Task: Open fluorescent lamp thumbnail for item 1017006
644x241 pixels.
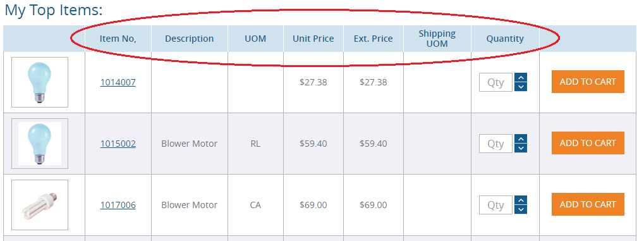Action: click(40, 205)
